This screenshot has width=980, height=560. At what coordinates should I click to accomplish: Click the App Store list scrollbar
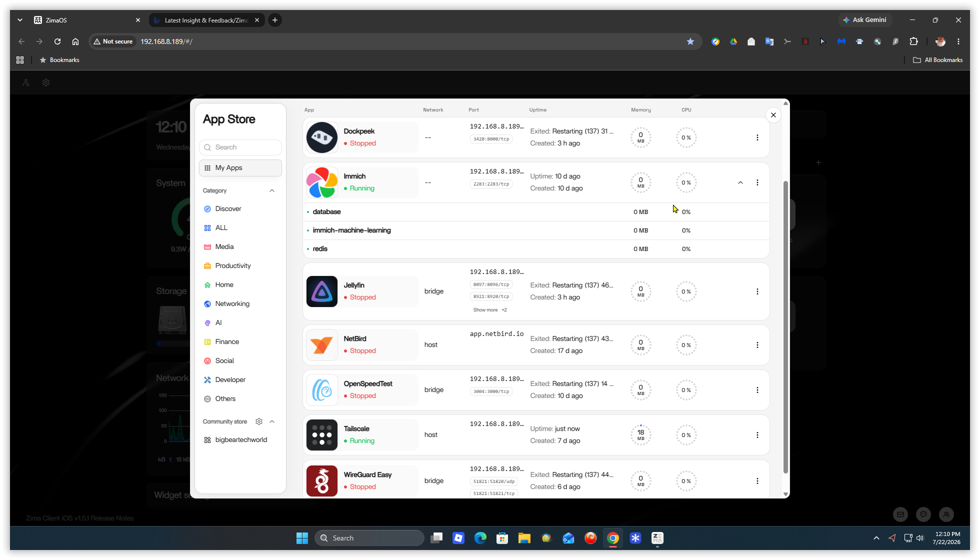pos(785,327)
